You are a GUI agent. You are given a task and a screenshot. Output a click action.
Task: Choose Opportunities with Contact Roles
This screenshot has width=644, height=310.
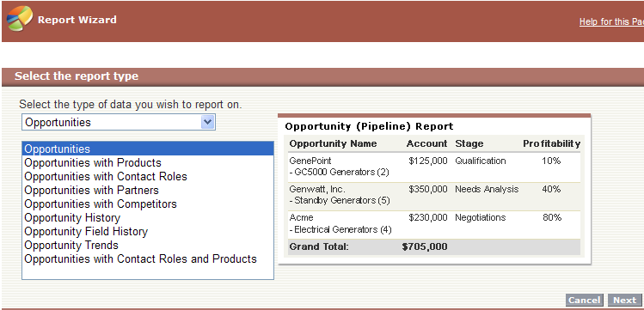[106, 176]
